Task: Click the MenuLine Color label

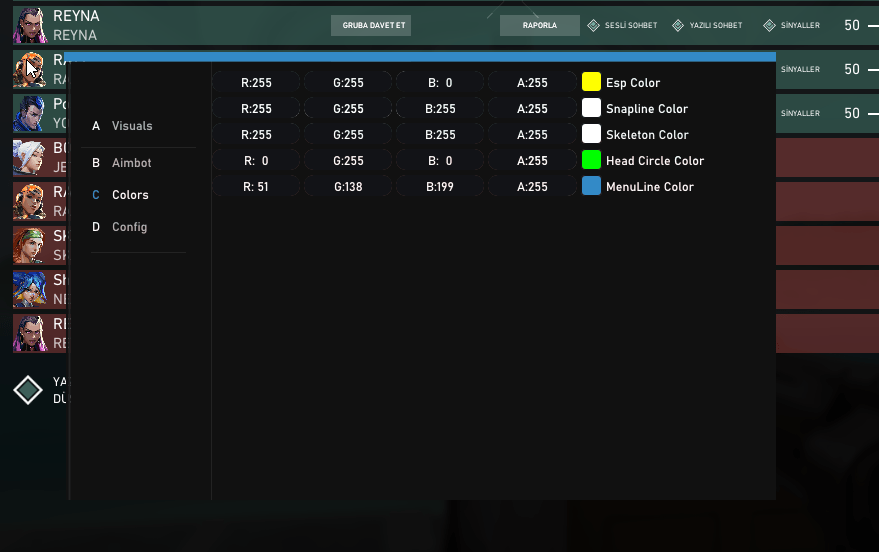Action: tap(650, 187)
